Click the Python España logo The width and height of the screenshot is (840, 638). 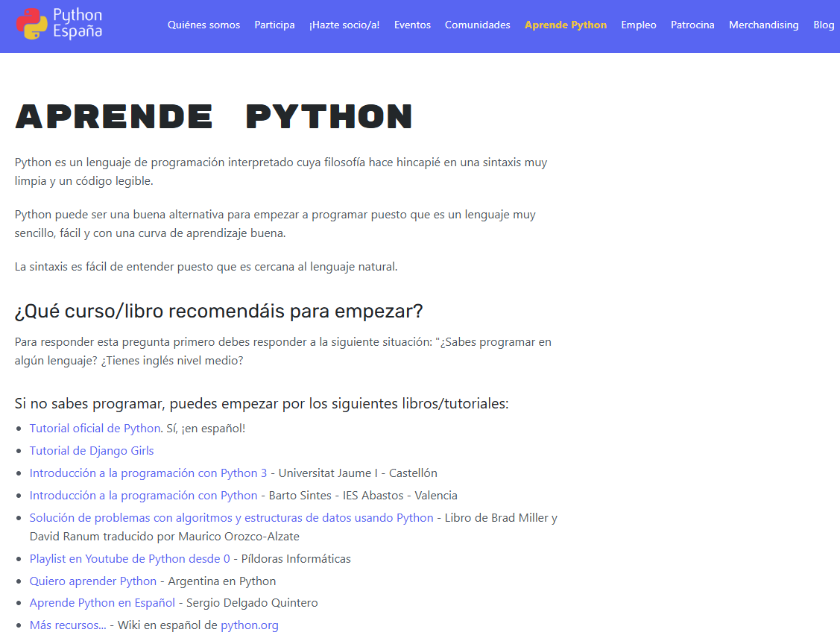[x=60, y=24]
